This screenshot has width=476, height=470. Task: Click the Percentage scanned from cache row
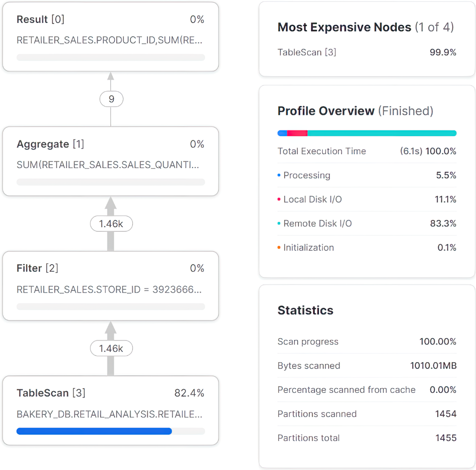click(367, 390)
